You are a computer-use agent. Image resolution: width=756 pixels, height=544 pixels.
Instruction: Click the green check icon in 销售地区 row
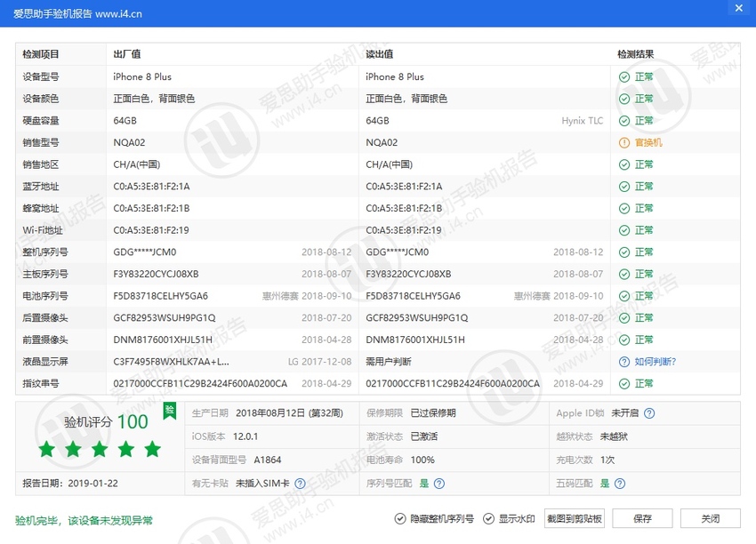point(624,164)
